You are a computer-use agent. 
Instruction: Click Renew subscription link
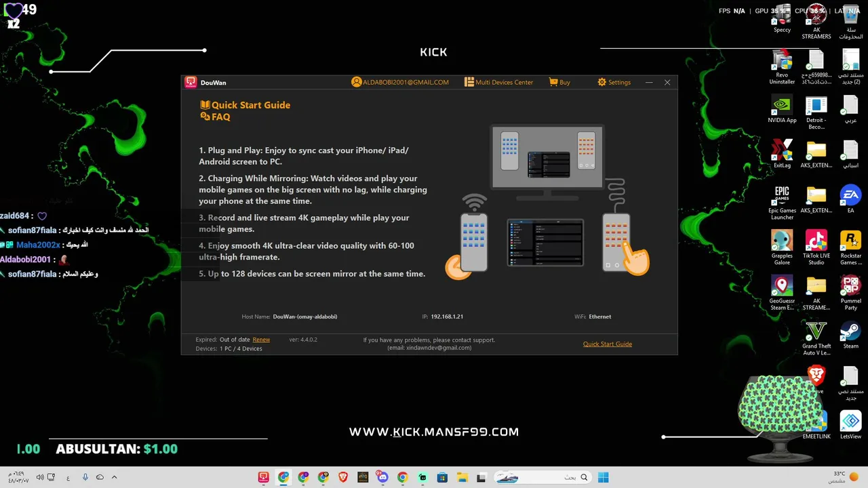pos(261,340)
